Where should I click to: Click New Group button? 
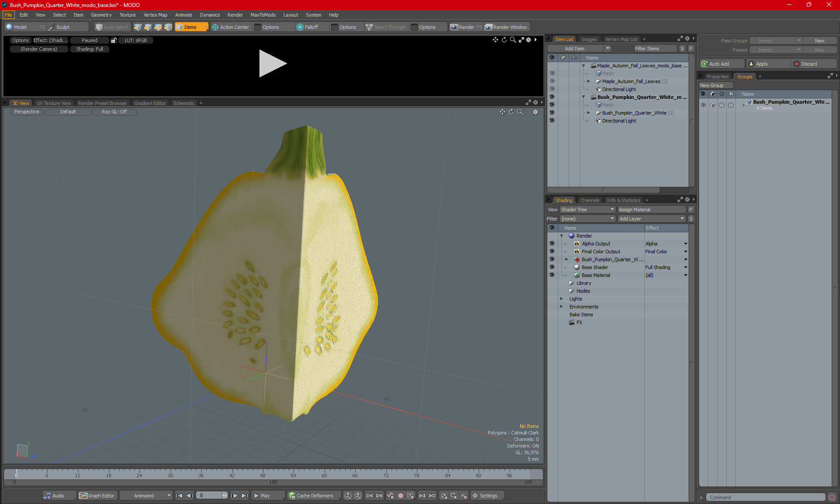(x=715, y=85)
